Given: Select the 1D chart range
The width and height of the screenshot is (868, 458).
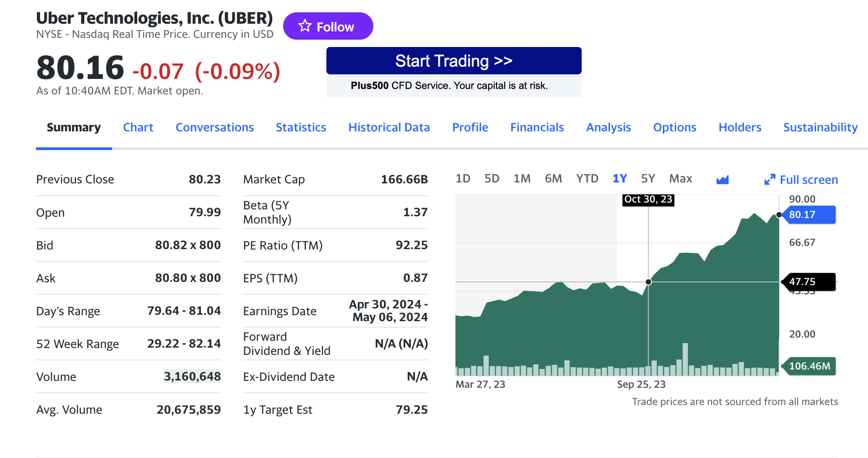Looking at the screenshot, I should 463,178.
